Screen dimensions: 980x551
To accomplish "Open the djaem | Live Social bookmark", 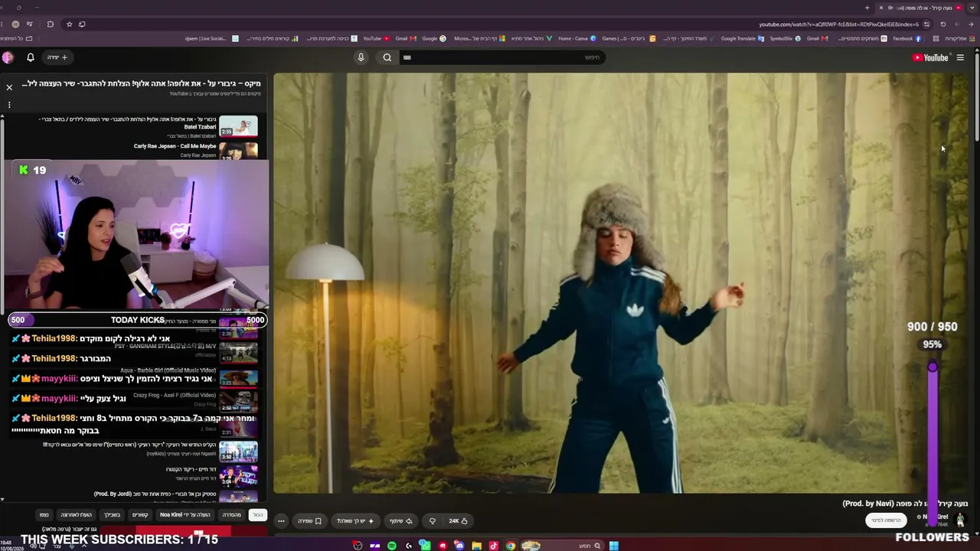I will click(211, 38).
